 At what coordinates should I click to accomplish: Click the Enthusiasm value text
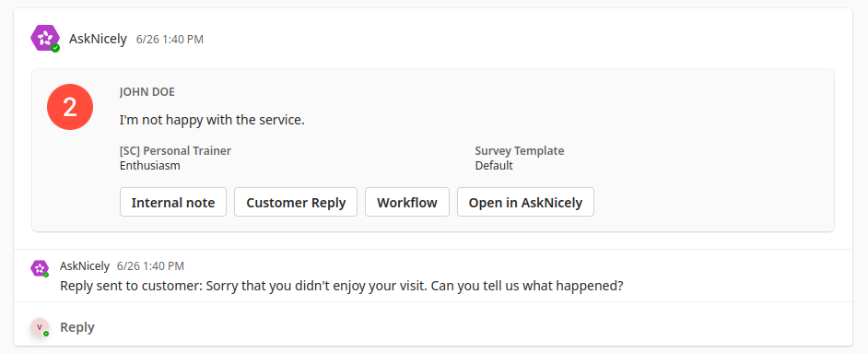[149, 165]
